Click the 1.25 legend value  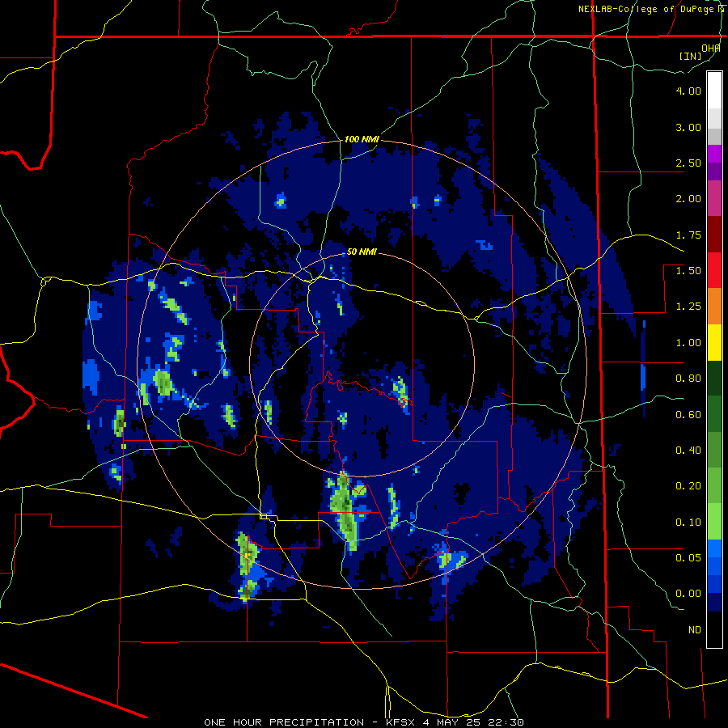tap(688, 307)
